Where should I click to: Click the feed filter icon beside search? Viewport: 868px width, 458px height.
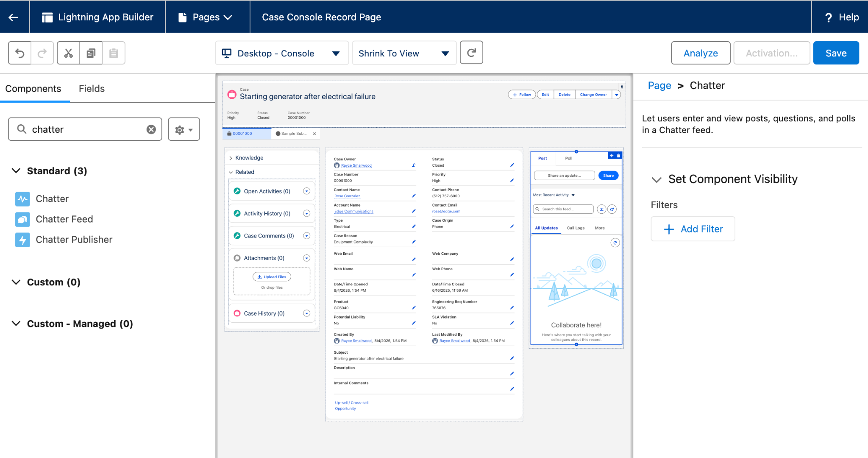click(601, 209)
